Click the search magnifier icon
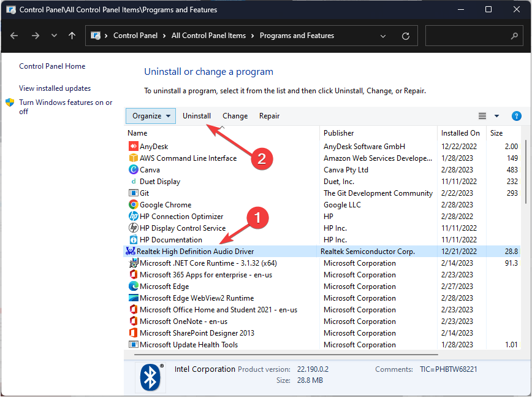Screen dimensions: 532x397 [514, 36]
